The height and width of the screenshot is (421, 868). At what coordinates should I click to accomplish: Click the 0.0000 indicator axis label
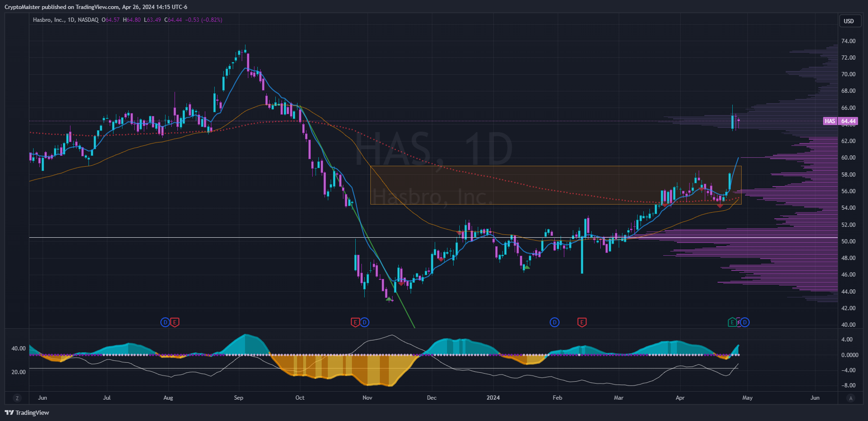tap(850, 355)
